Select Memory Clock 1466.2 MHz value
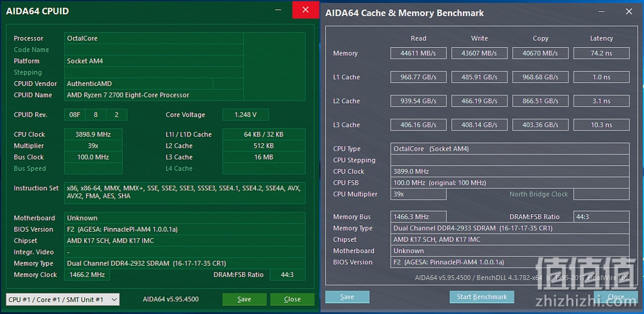 87,274
